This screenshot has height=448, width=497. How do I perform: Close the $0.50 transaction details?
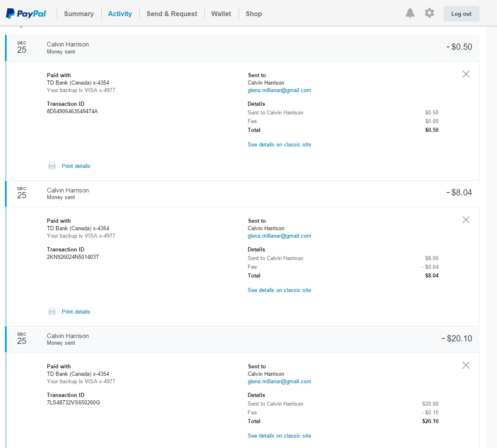(466, 74)
